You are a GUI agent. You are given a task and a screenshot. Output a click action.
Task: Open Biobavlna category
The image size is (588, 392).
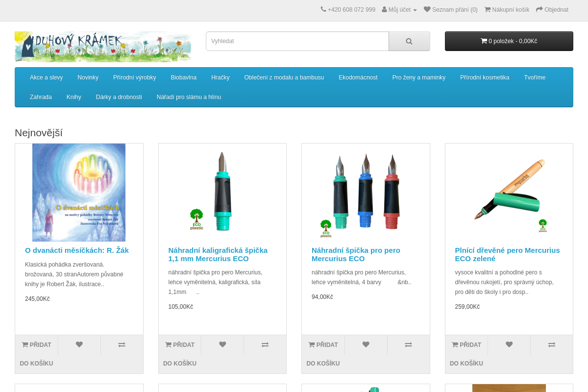183,77
